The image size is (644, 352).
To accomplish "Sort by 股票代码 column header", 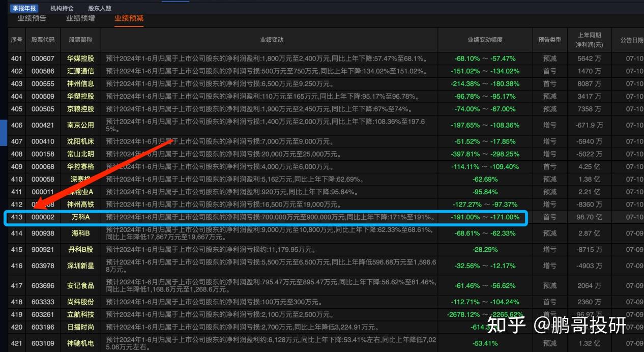I will pos(43,40).
